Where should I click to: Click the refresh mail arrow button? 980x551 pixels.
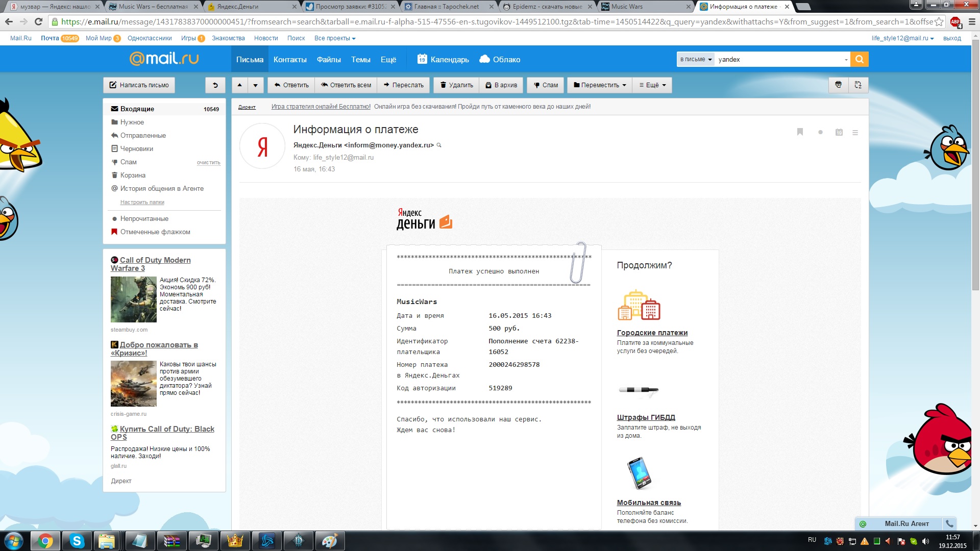[215, 85]
